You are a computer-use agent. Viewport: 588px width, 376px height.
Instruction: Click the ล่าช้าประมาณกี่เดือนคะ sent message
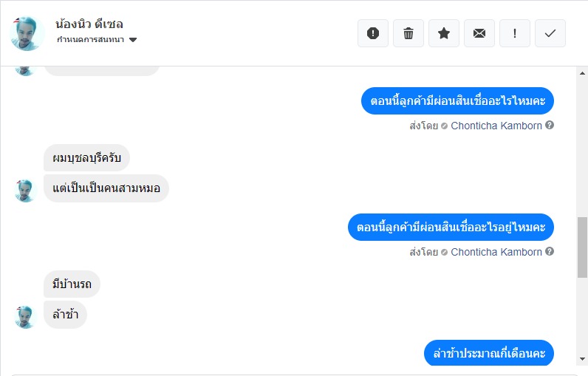coord(489,353)
